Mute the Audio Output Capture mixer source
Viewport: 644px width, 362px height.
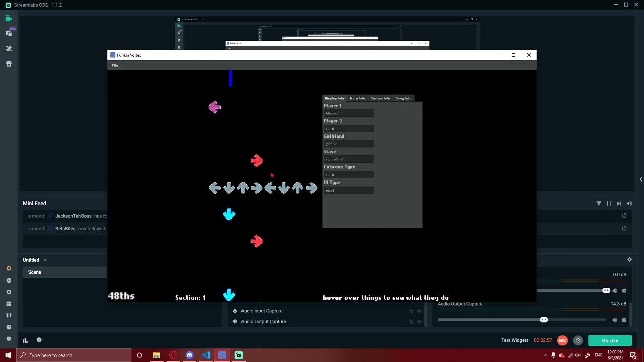point(615,320)
